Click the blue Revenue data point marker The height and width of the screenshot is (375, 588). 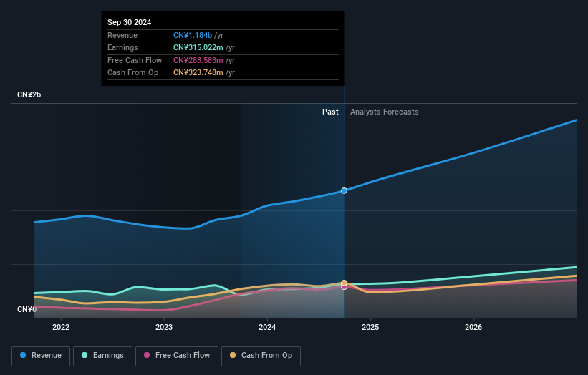pos(344,190)
